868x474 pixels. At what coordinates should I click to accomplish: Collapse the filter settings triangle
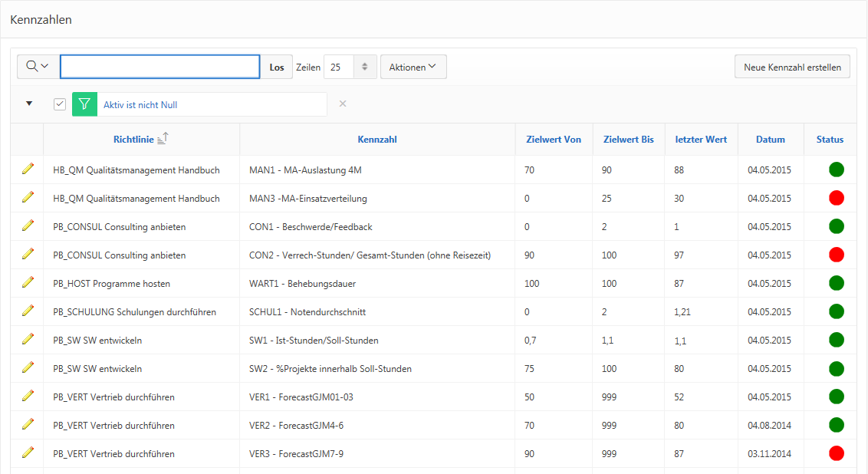(x=29, y=104)
